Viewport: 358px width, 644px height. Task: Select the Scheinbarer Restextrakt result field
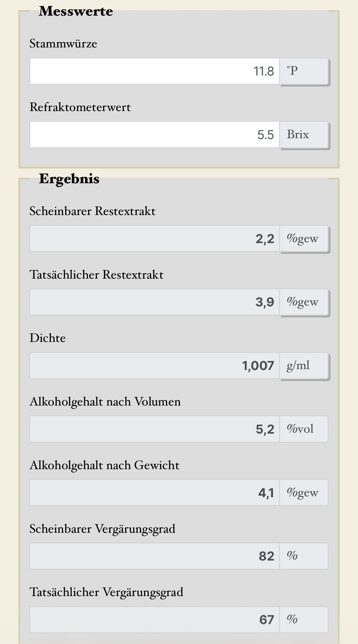(x=155, y=239)
